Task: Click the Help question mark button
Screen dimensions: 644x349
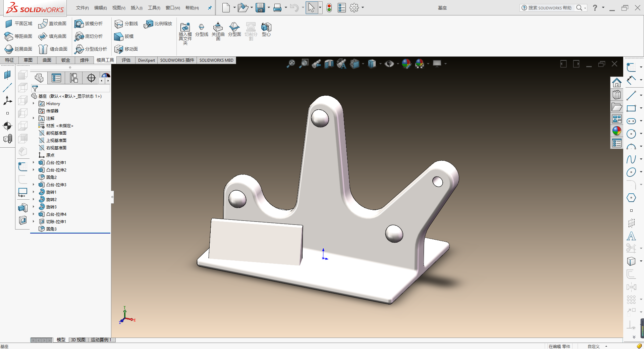Action: (595, 8)
